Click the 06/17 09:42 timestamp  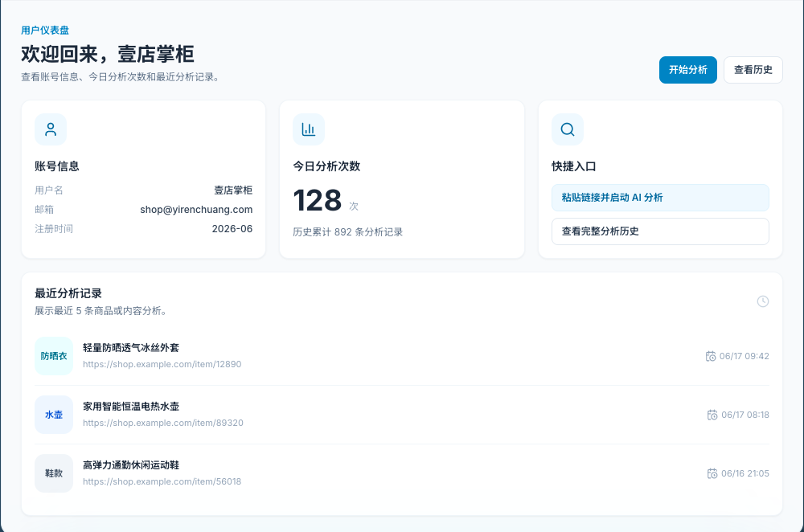pos(744,356)
